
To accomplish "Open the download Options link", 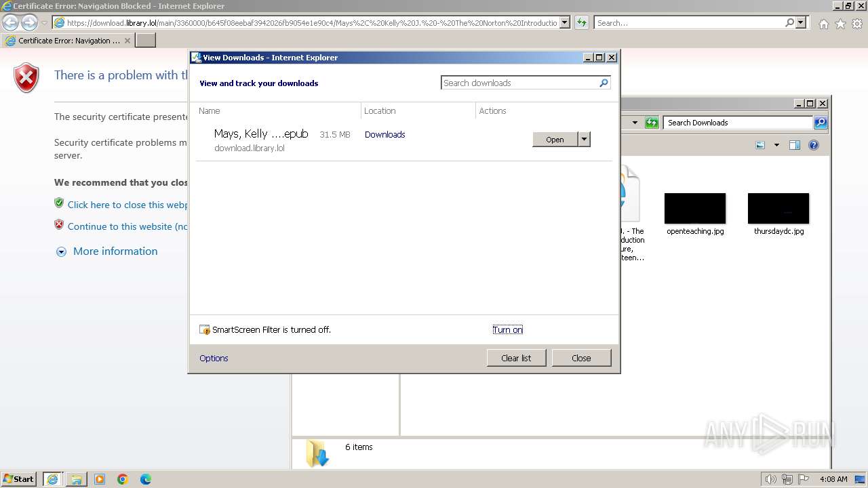I will point(214,359).
